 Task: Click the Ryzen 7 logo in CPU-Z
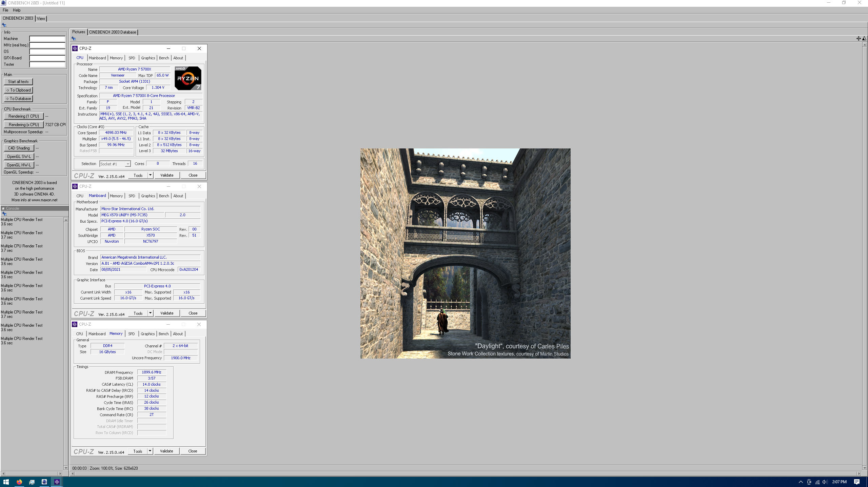[x=188, y=78]
